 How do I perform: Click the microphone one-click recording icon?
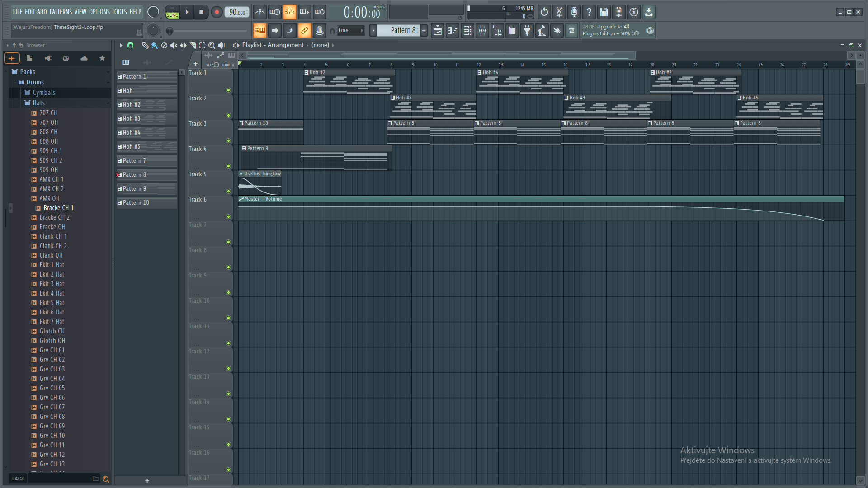(x=574, y=12)
